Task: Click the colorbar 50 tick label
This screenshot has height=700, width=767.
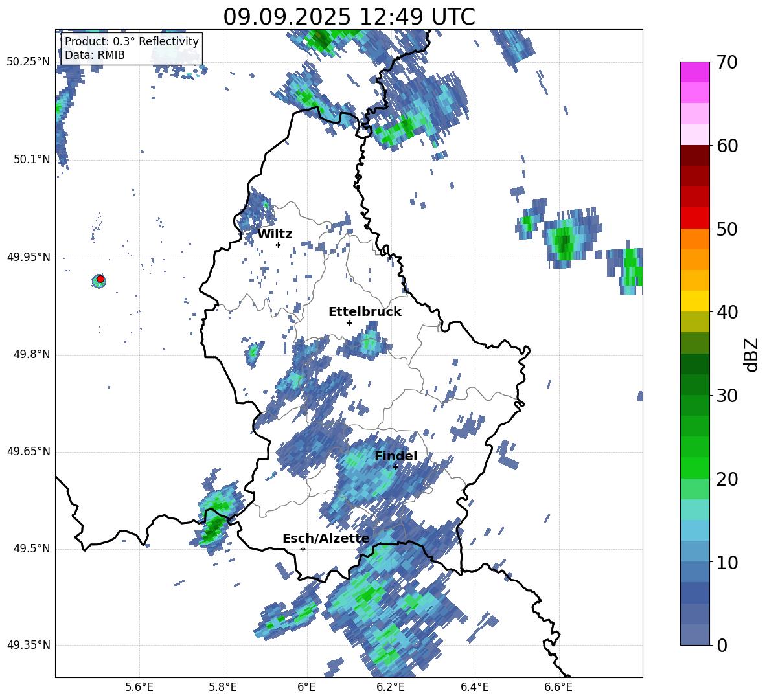Action: pyautogui.click(x=726, y=229)
